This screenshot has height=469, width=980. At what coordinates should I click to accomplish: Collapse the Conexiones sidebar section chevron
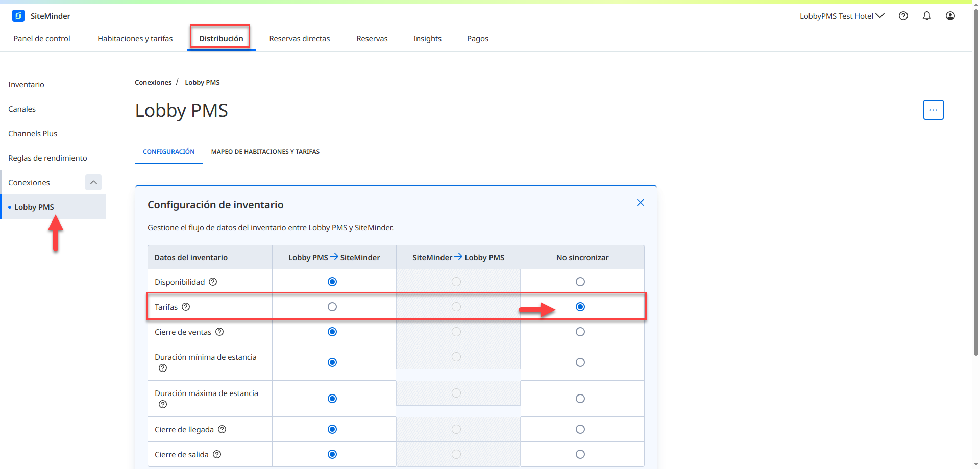[x=93, y=182]
